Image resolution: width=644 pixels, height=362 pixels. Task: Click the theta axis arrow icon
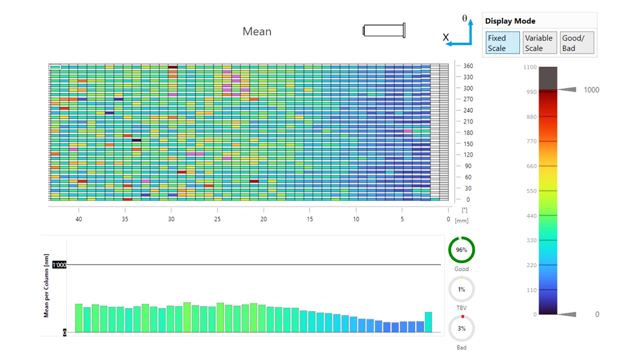point(471,30)
